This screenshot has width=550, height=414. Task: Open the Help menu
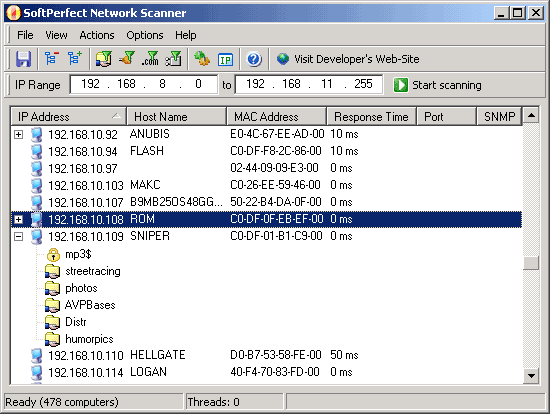[186, 35]
